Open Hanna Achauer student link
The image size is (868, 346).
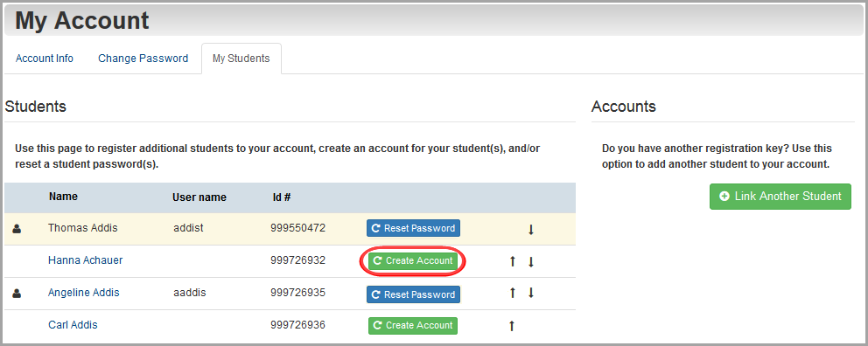tap(85, 259)
